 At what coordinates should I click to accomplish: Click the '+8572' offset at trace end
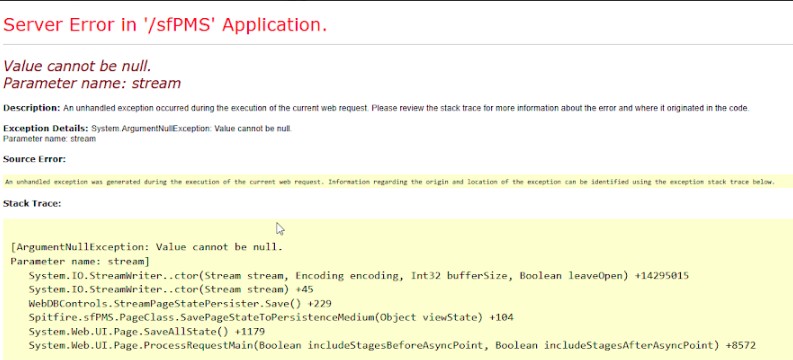740,345
